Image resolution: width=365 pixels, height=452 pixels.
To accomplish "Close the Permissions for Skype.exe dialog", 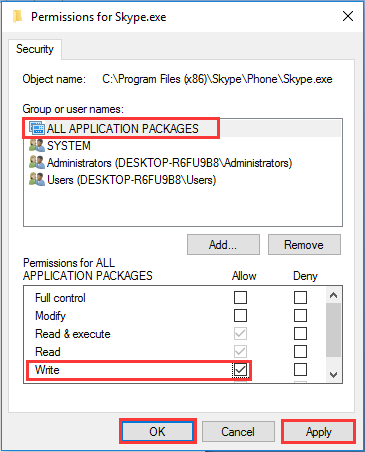I will pyautogui.click(x=348, y=16).
